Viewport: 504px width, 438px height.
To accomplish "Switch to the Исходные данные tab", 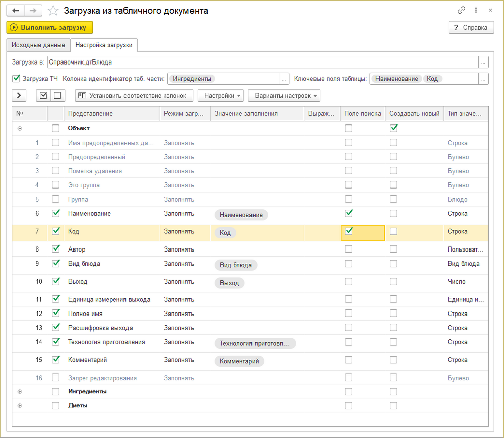I will coord(38,45).
